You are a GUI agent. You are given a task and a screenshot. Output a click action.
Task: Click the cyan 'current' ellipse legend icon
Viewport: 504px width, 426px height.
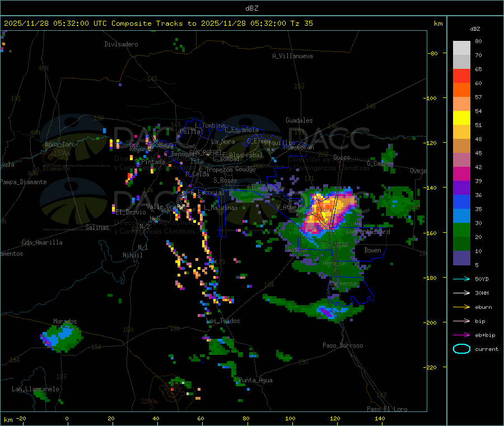point(461,349)
